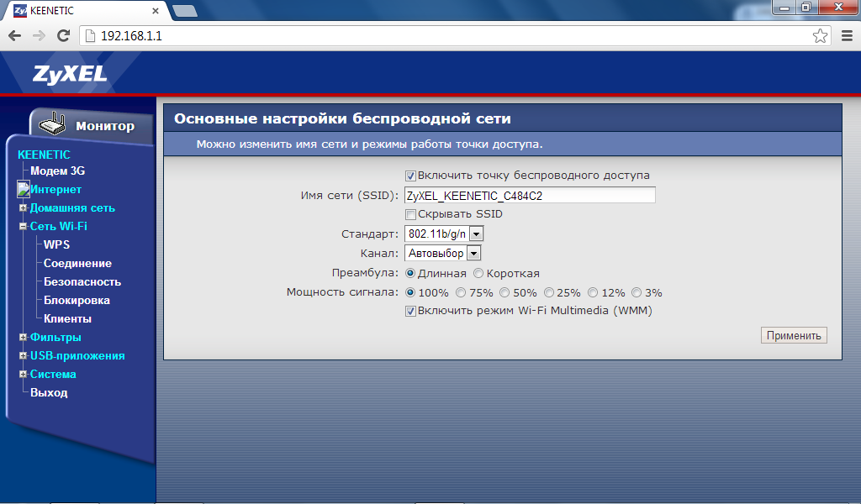Click the browser forward arrow
The image size is (861, 504).
39,36
